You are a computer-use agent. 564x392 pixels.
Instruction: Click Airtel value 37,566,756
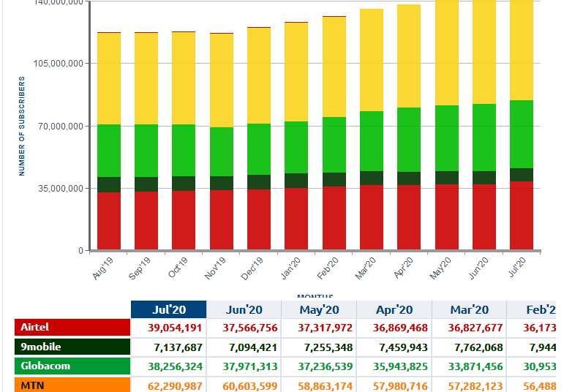coord(250,328)
